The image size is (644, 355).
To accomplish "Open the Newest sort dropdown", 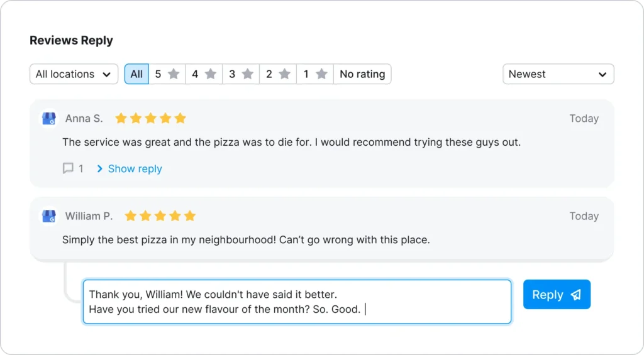I will 558,74.
